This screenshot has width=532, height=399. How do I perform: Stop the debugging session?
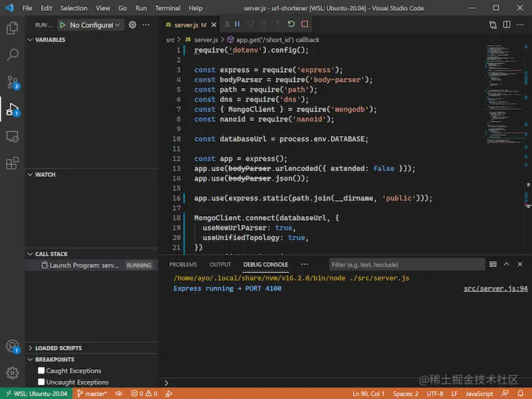[305, 24]
